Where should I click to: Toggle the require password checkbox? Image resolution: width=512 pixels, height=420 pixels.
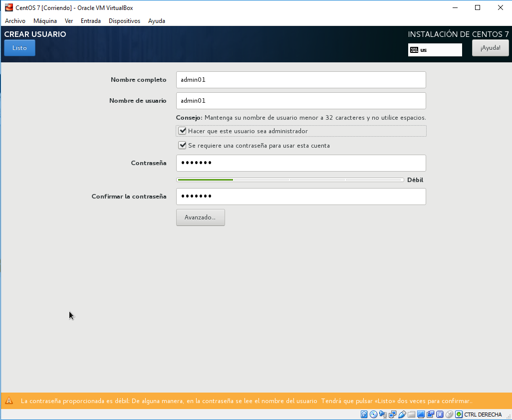[182, 146]
